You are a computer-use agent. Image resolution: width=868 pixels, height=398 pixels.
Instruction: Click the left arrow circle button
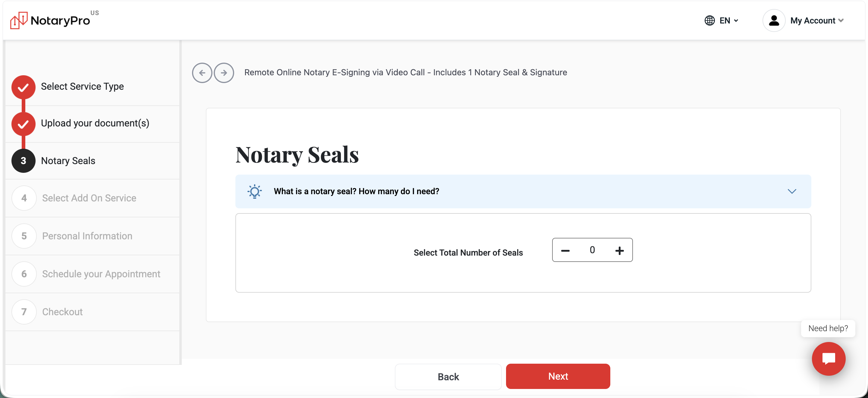(202, 73)
